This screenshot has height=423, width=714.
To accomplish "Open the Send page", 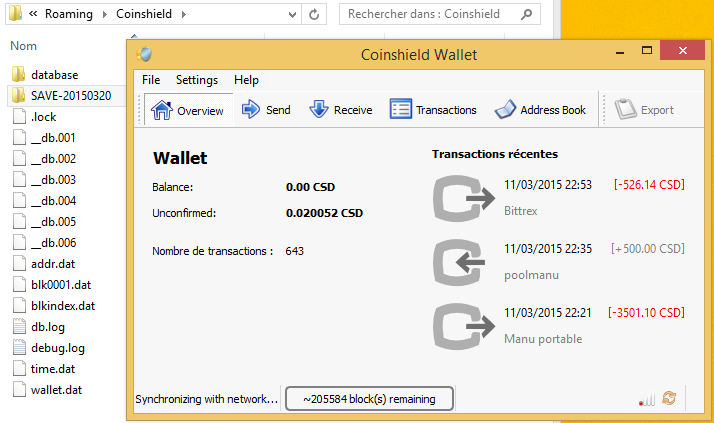I will [266, 110].
